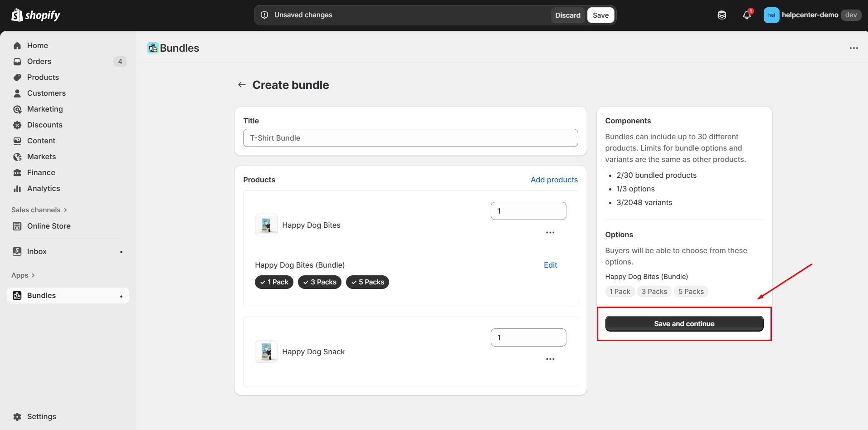This screenshot has width=868, height=430.
Task: Disable the 5 Packs option
Action: (x=367, y=282)
